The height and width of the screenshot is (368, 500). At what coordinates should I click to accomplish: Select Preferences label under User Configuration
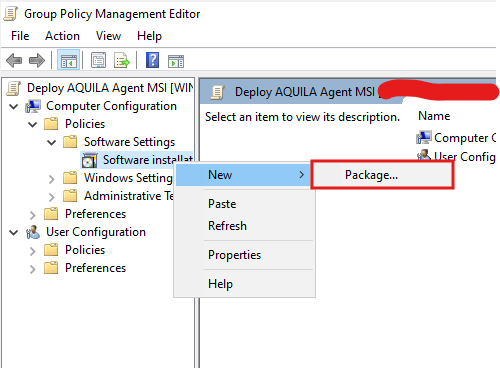[x=95, y=268]
